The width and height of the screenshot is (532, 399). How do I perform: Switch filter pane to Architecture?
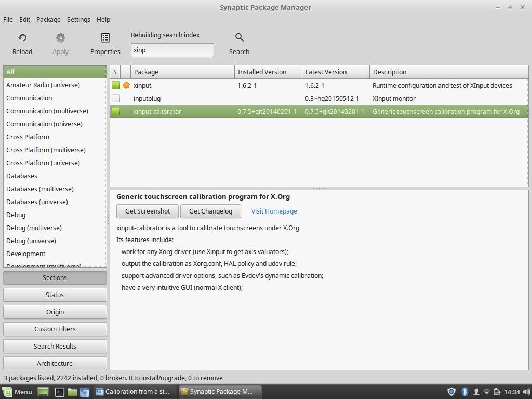[x=55, y=363]
